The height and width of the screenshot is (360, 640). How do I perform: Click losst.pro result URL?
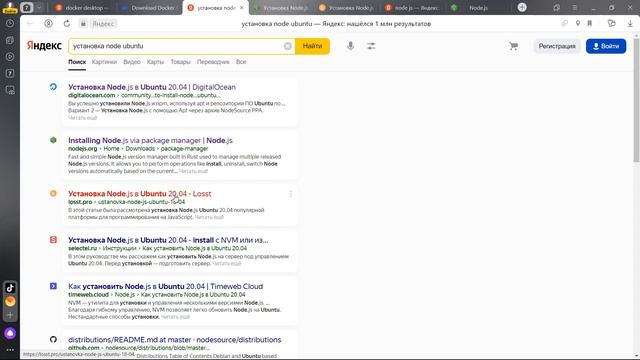pos(80,202)
